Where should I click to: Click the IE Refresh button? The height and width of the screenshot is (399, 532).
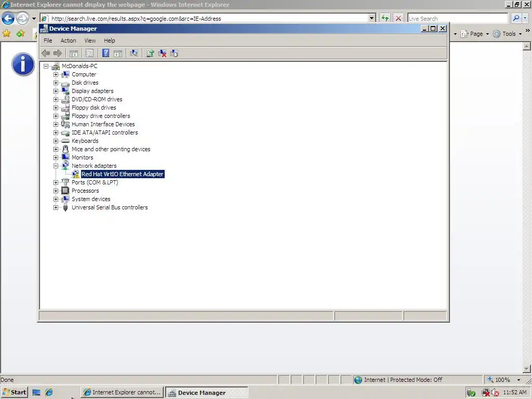(385, 18)
